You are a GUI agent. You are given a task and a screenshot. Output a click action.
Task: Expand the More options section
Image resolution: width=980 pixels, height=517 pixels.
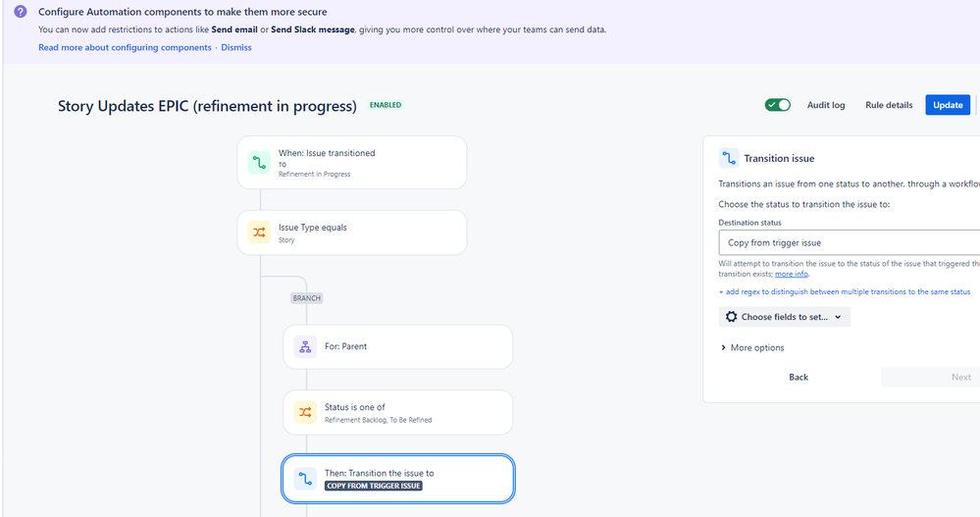tap(752, 347)
